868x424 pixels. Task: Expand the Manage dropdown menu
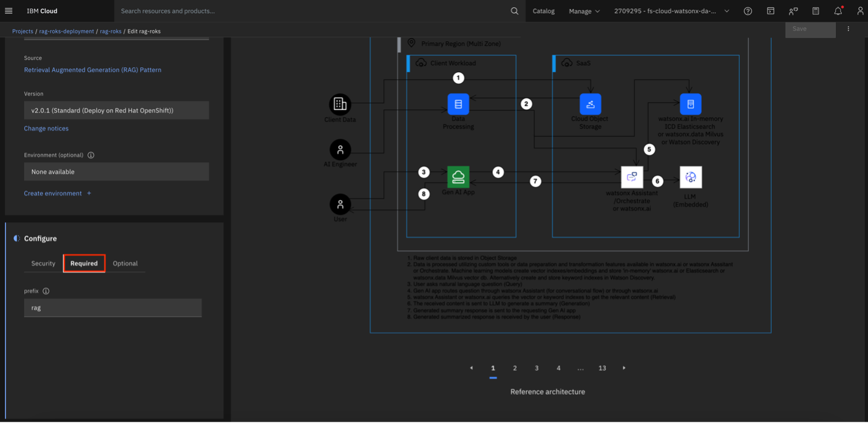(x=584, y=11)
